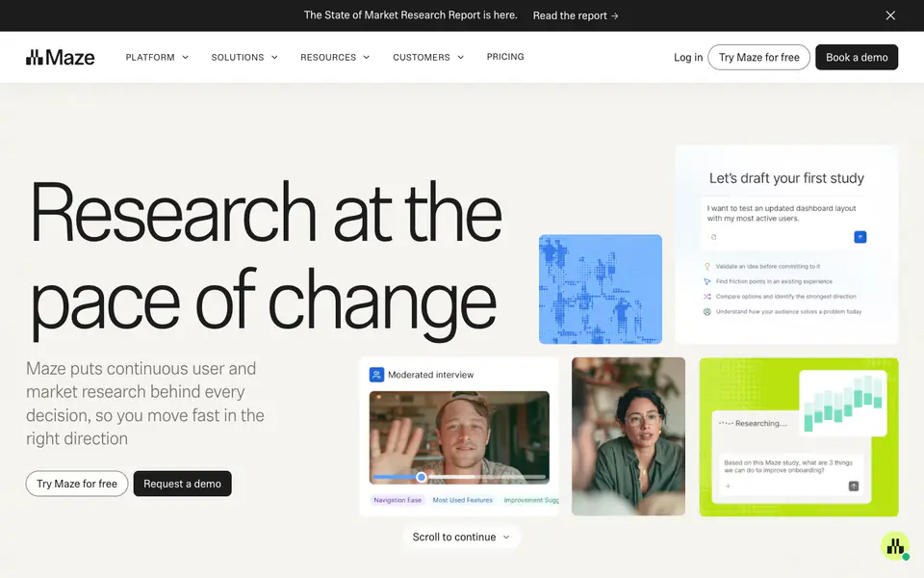Image resolution: width=924 pixels, height=578 pixels.
Task: Click the photo of woman with glasses
Action: 629,436
